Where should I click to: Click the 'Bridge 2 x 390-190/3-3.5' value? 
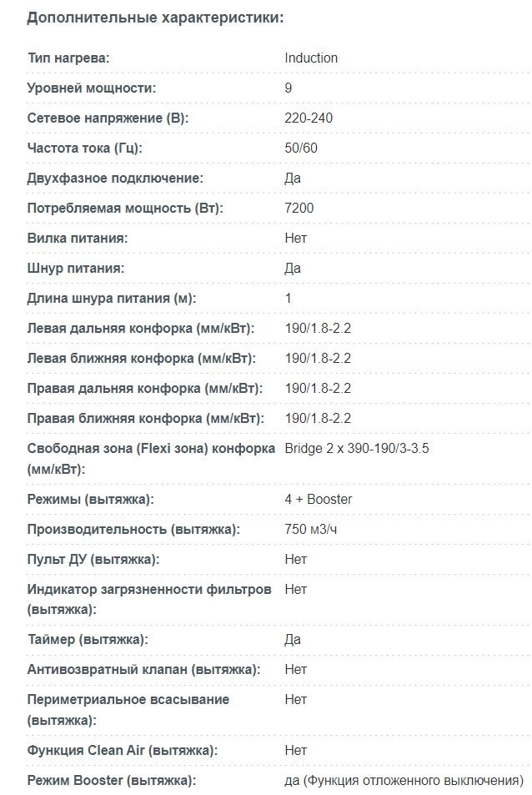[357, 449]
